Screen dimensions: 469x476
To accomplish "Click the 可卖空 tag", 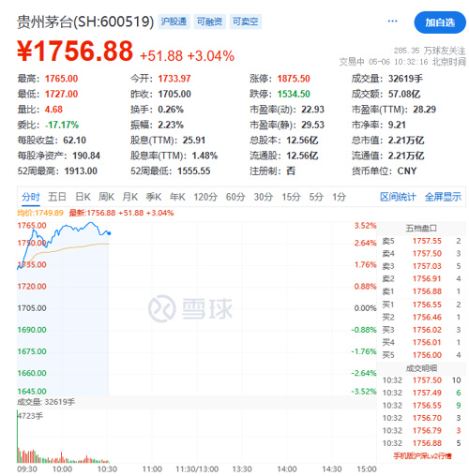I will tap(246, 22).
